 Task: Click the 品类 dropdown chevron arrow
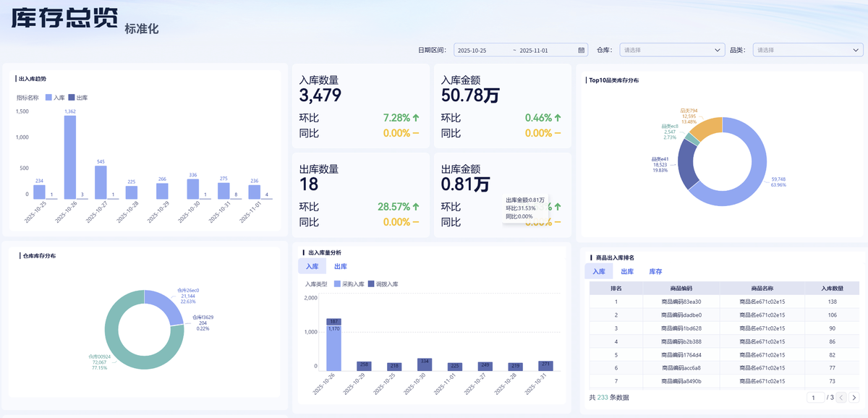coord(854,50)
